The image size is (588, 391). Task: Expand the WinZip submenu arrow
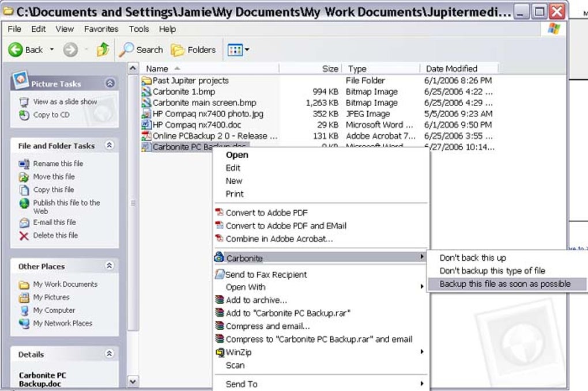422,352
